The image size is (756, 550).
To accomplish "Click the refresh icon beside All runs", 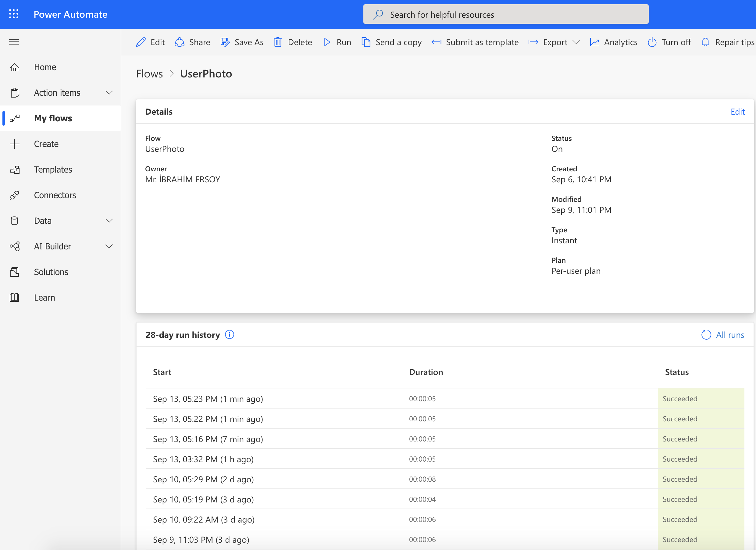I will (706, 335).
